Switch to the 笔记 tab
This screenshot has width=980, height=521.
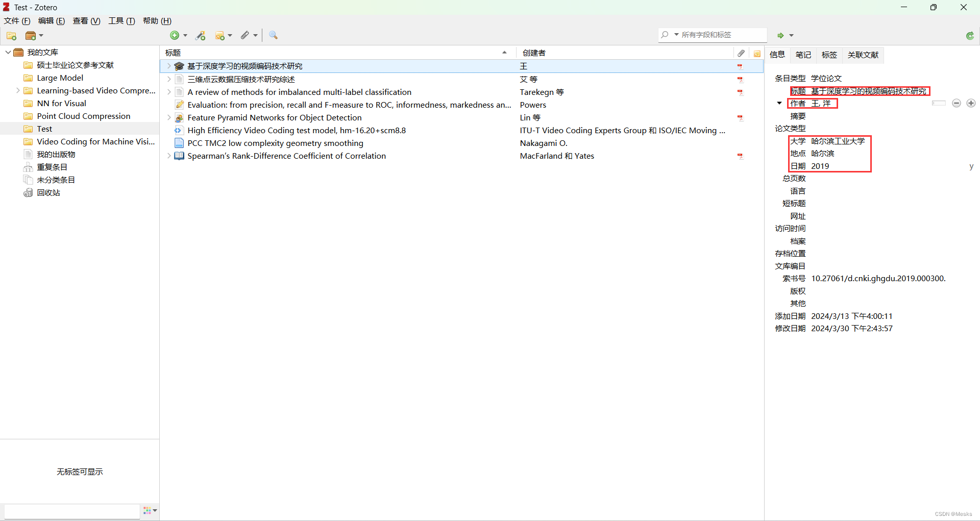click(x=803, y=55)
